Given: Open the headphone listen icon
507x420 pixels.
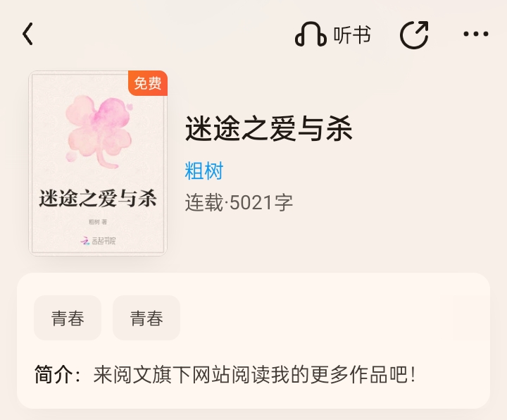Looking at the screenshot, I should pos(311,34).
